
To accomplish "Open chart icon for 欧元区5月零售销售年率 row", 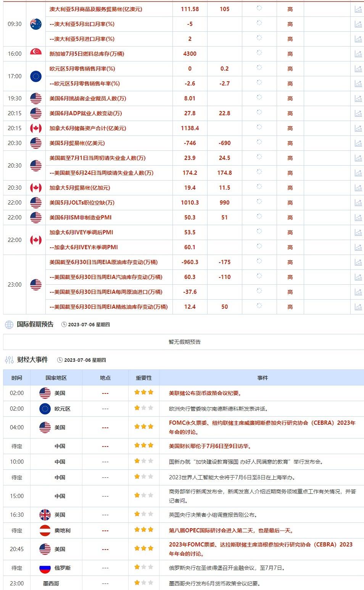I will [358, 84].
